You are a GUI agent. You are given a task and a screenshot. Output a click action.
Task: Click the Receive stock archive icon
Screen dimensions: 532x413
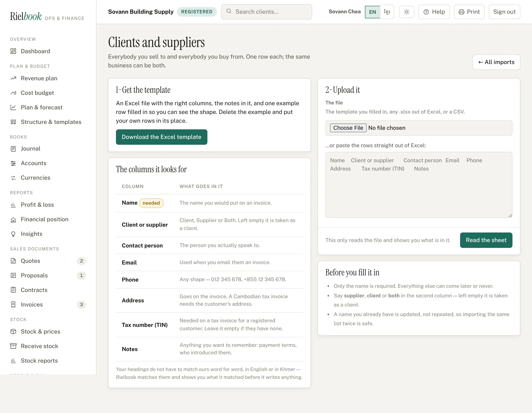(x=13, y=346)
